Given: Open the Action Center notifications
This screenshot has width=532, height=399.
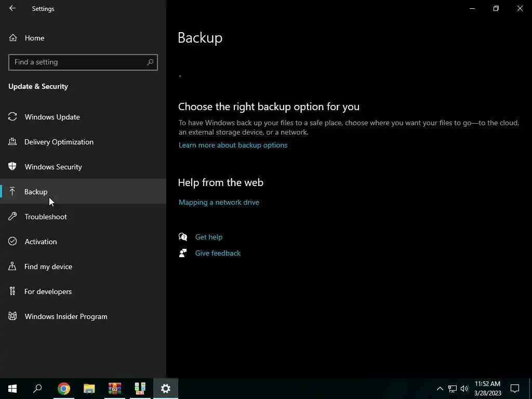Looking at the screenshot, I should [x=515, y=389].
